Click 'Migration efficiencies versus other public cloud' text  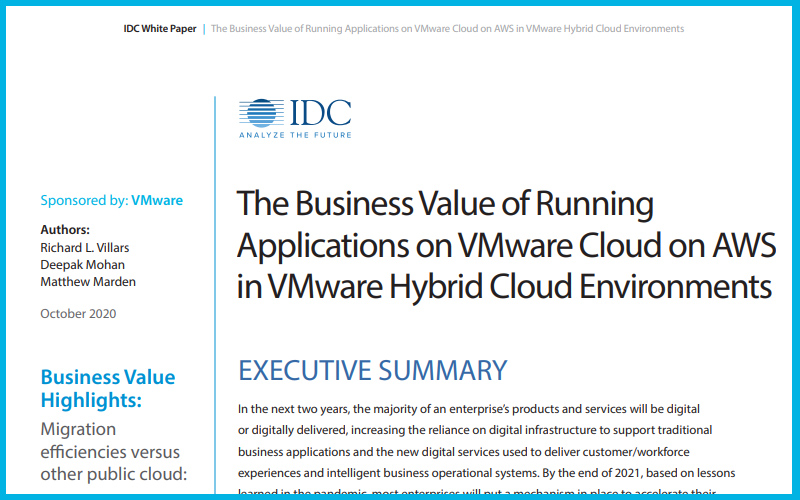[113, 451]
